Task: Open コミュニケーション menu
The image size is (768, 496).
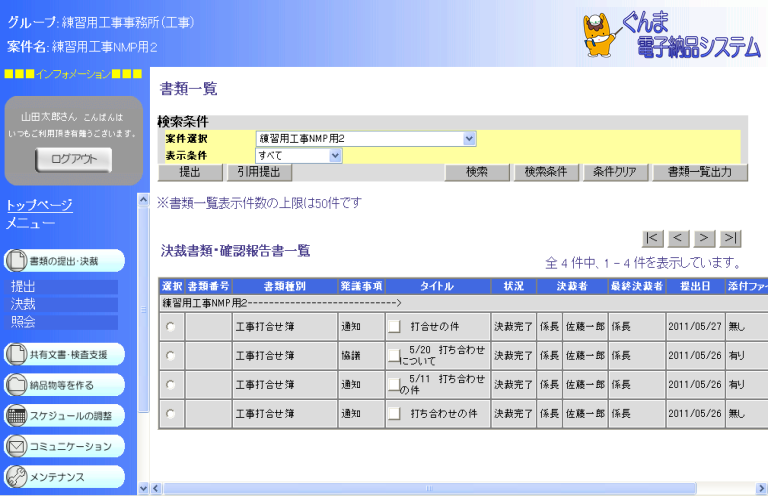Action: pyautogui.click(x=64, y=446)
